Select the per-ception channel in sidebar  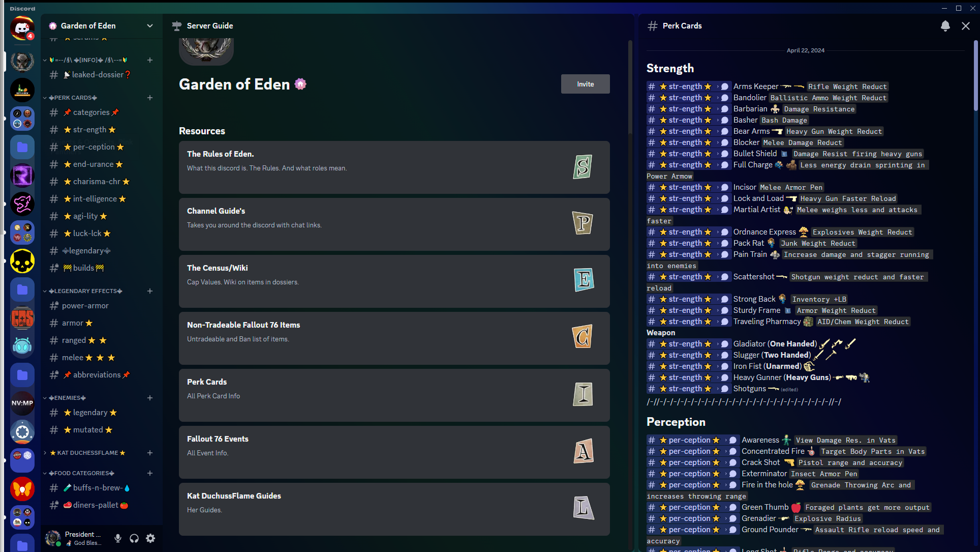(101, 147)
